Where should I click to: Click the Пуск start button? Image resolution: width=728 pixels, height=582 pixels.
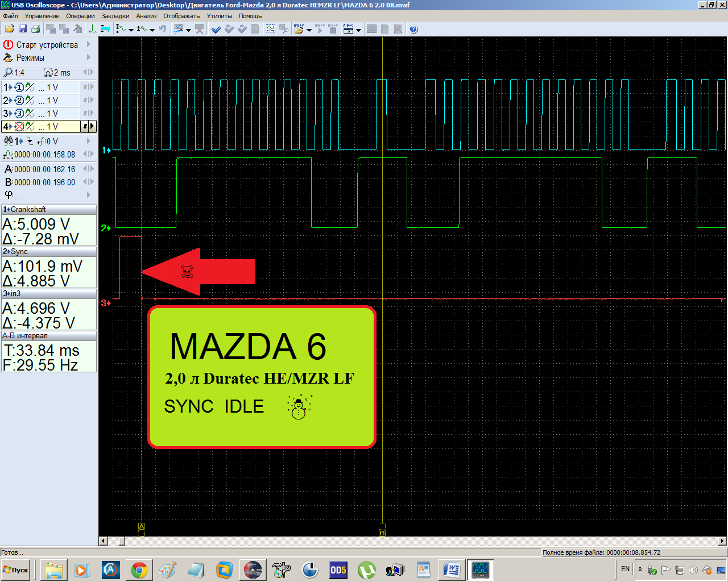click(16, 569)
